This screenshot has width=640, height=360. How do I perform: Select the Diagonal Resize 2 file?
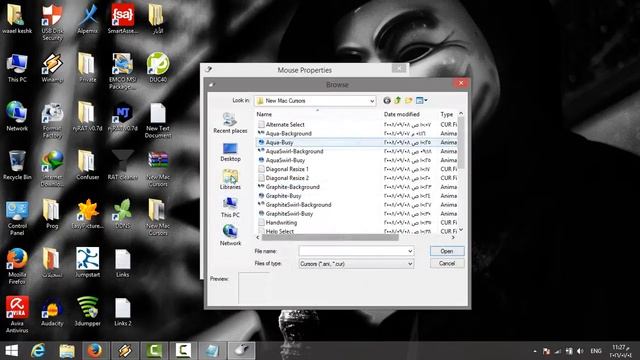pos(287,178)
